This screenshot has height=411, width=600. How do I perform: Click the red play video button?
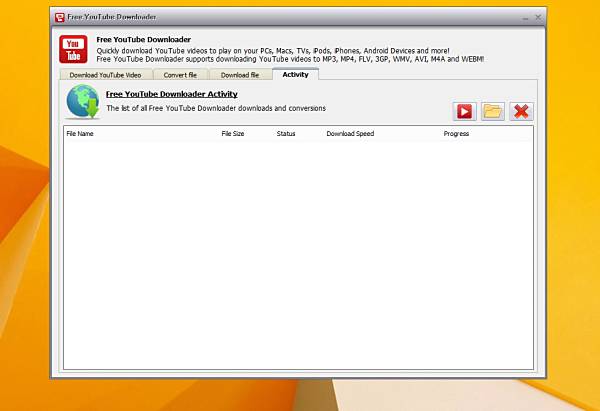coord(465,111)
